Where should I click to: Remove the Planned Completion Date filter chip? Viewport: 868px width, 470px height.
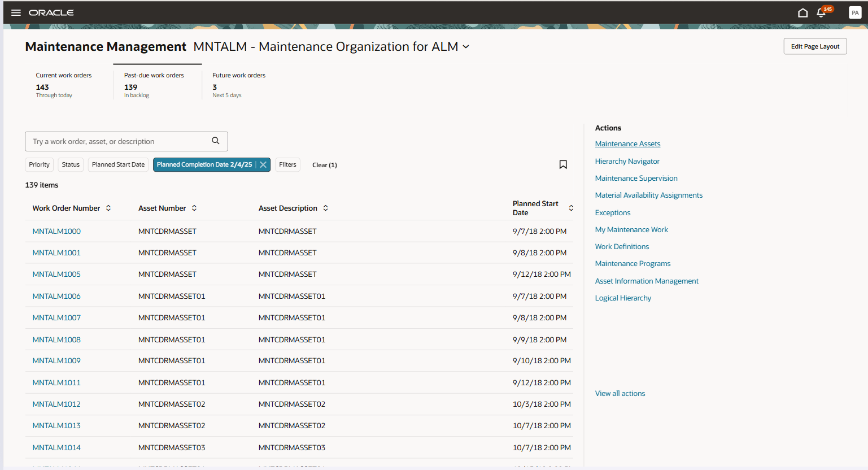pyautogui.click(x=263, y=164)
